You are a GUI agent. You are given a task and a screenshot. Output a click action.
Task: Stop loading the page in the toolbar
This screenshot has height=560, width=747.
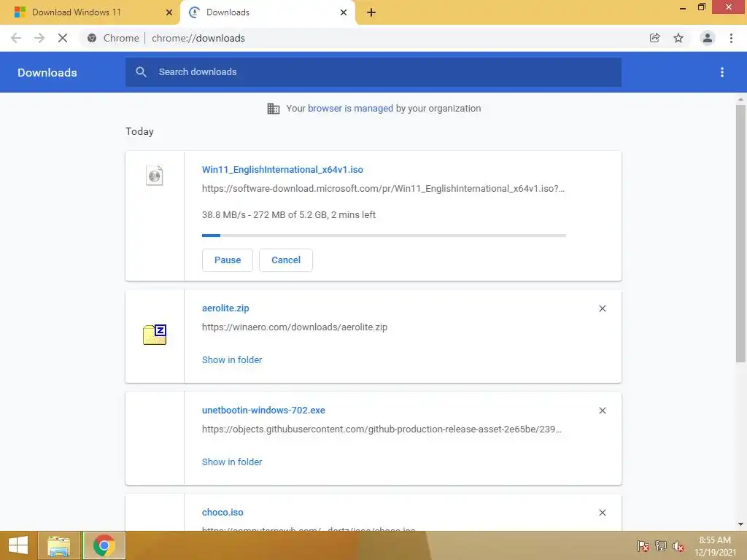pyautogui.click(x=63, y=38)
